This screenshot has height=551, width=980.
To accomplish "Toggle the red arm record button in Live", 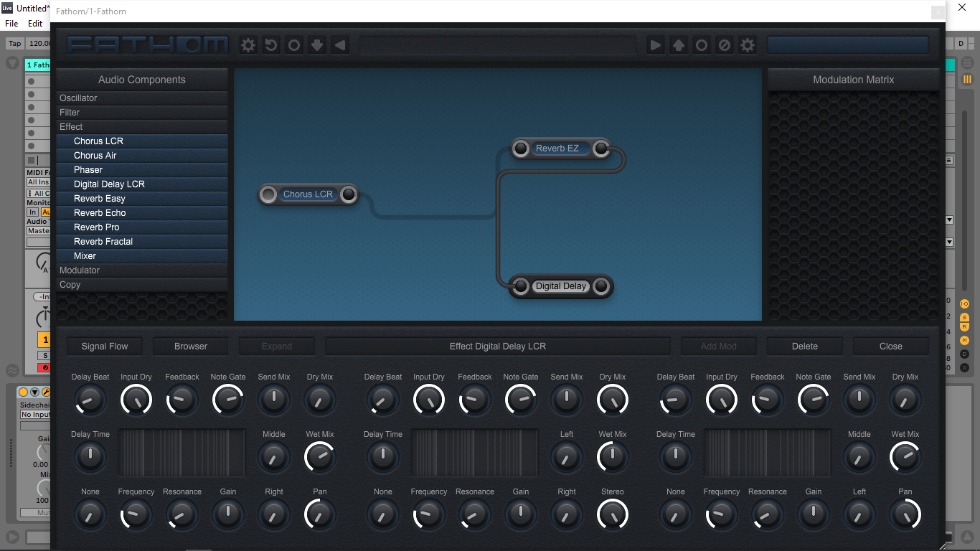I will point(44,368).
